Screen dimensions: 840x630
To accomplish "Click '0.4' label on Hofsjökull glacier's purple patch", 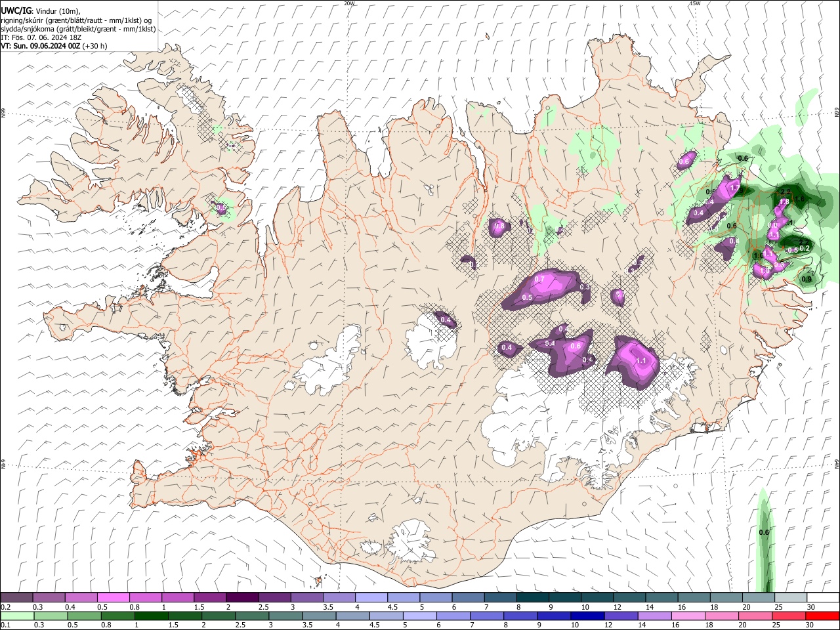I will [446, 320].
